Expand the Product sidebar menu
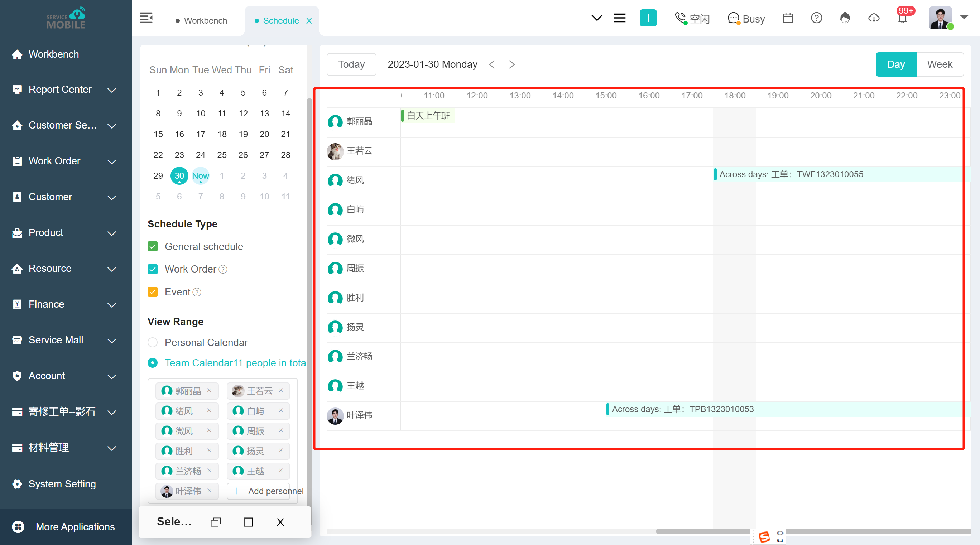Image resolution: width=980 pixels, height=545 pixels. 66,233
